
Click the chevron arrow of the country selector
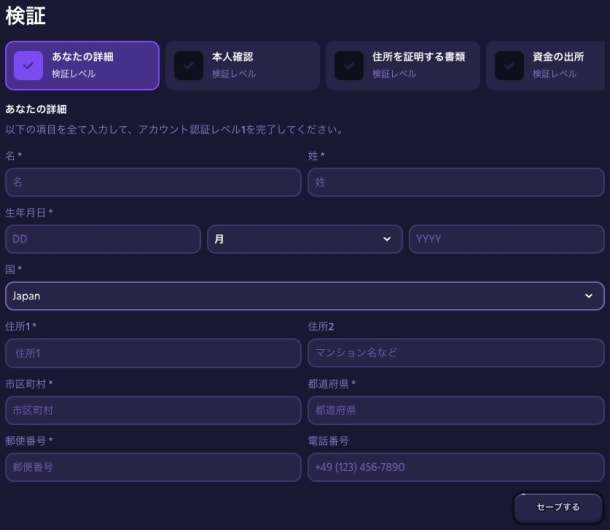point(589,296)
